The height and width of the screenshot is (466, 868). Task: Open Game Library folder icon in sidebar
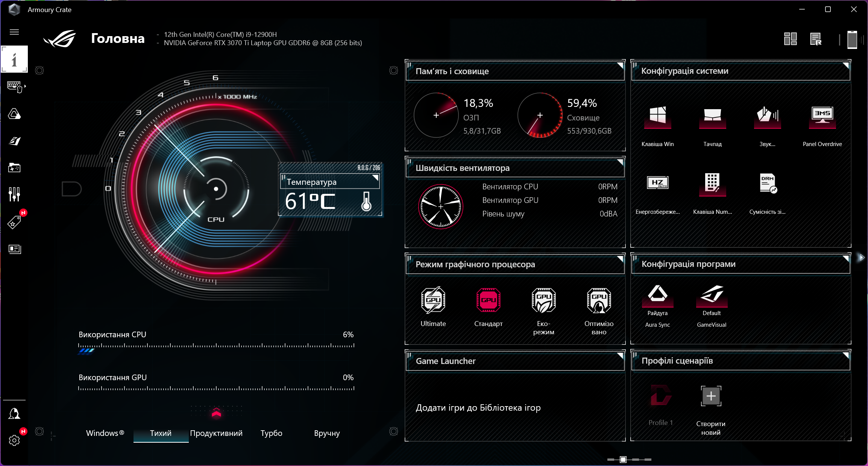point(14,168)
